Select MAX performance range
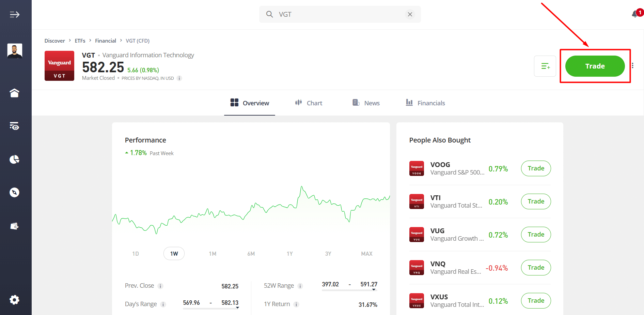 pos(367,254)
